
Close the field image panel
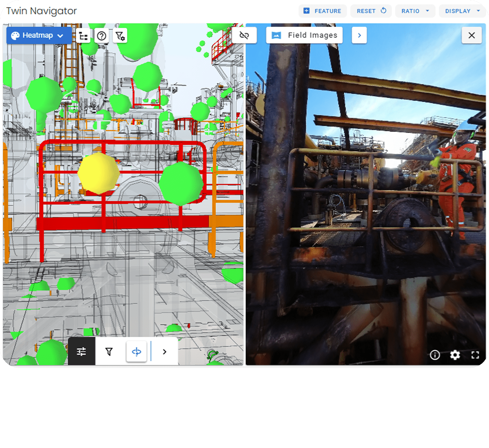(472, 35)
